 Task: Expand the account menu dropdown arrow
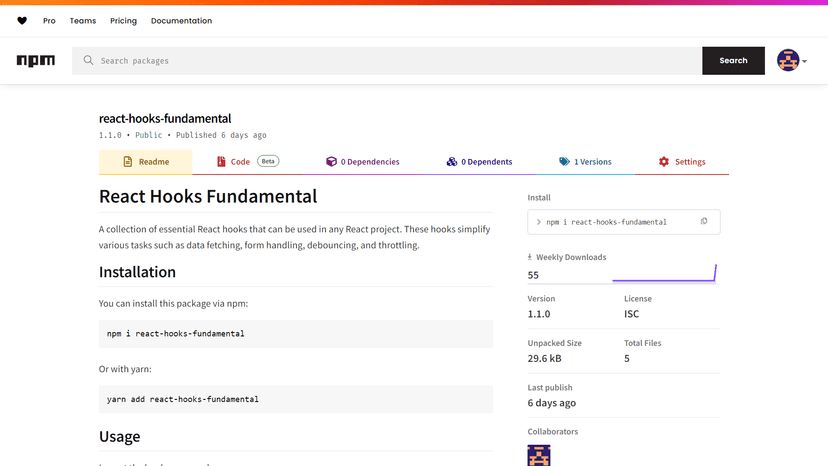[x=806, y=61]
